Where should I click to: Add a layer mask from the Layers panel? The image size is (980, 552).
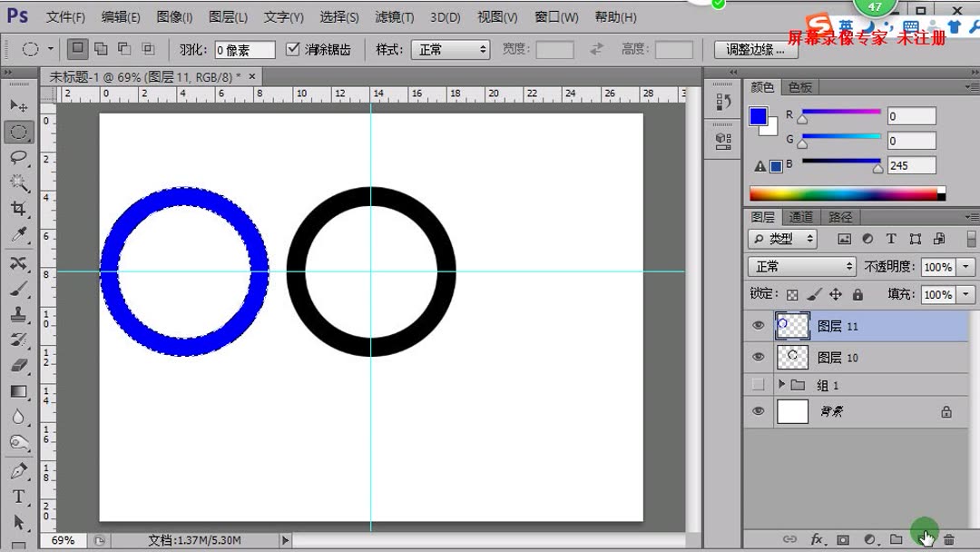(843, 538)
